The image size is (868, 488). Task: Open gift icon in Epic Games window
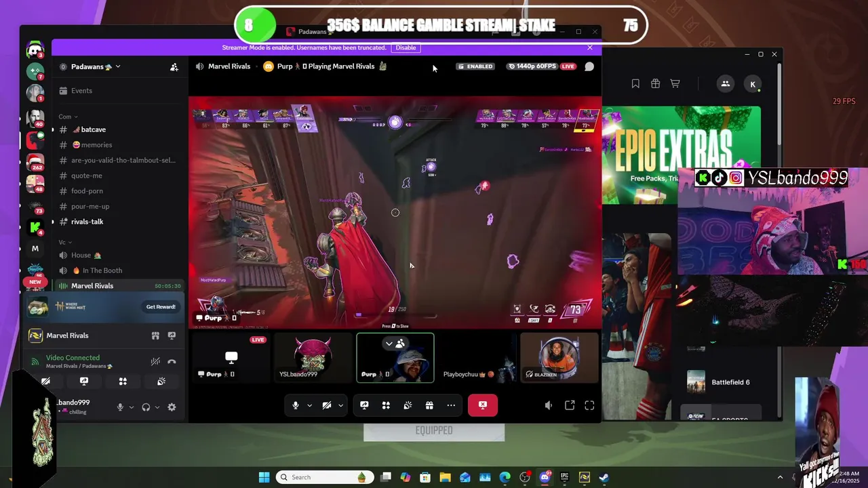[x=655, y=83]
